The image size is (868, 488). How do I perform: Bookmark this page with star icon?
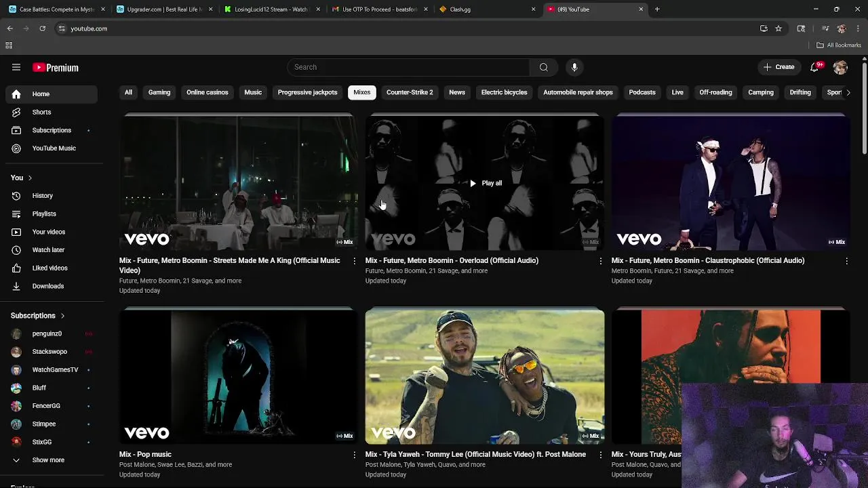[778, 28]
